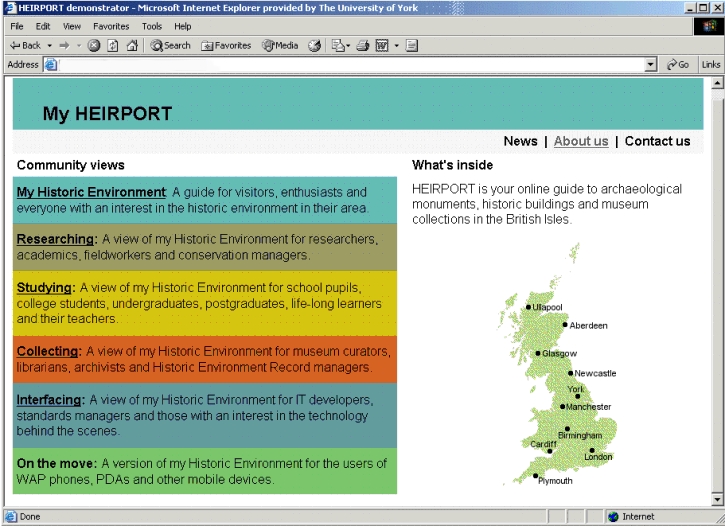Click the page icon in Address bar

click(51, 65)
